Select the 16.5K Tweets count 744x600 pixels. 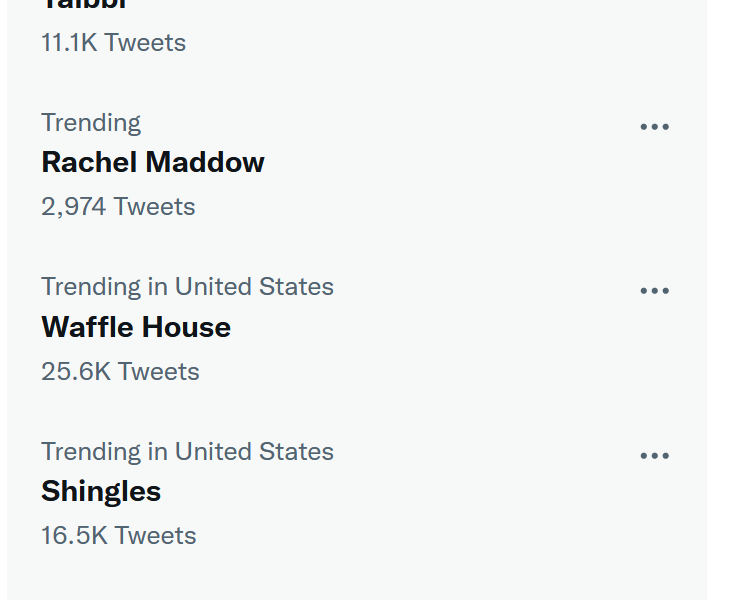(118, 535)
